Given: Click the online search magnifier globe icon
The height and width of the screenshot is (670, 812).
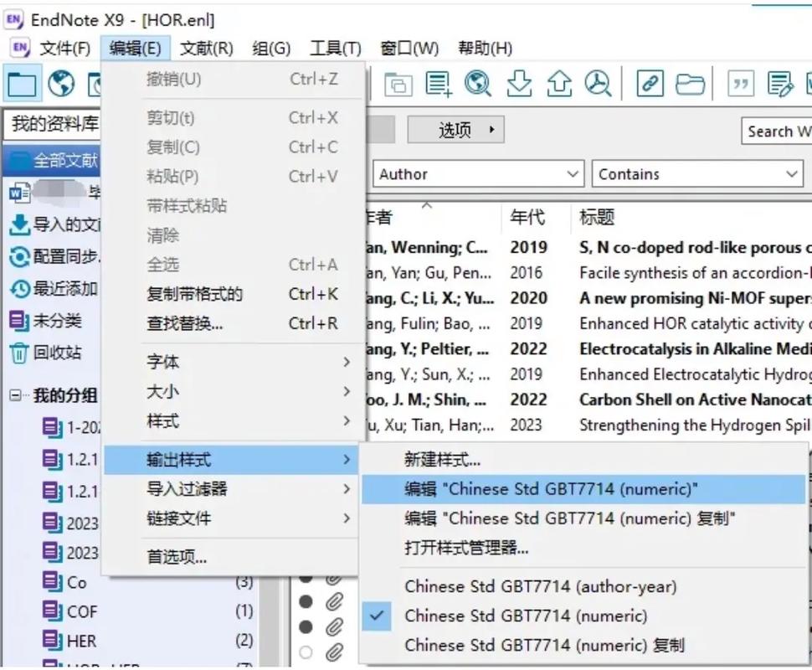Looking at the screenshot, I should click(x=477, y=84).
